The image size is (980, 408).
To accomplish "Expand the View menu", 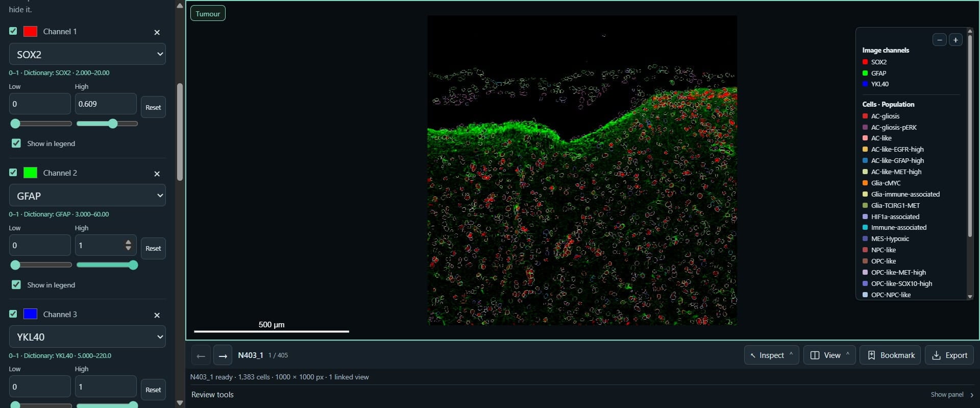I will 829,355.
